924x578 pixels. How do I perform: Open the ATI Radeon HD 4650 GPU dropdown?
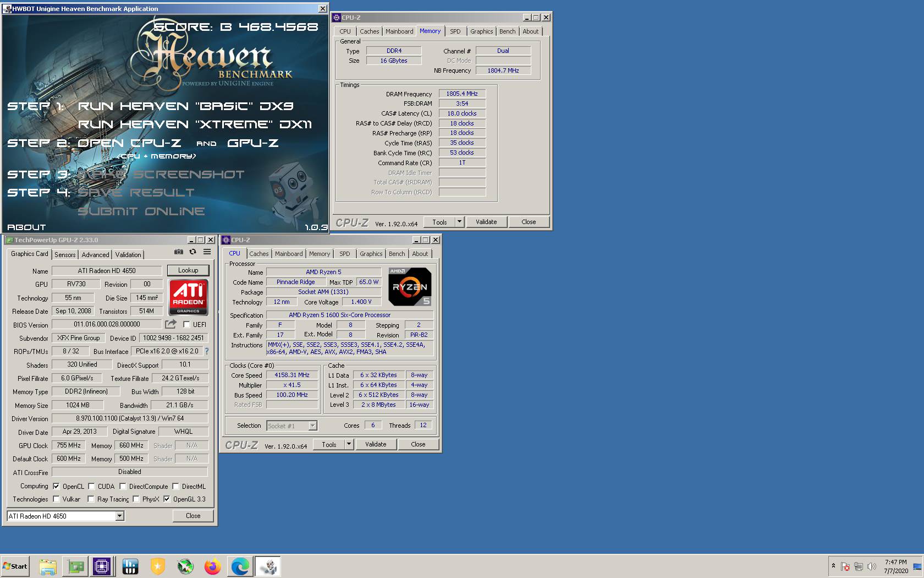coord(119,516)
